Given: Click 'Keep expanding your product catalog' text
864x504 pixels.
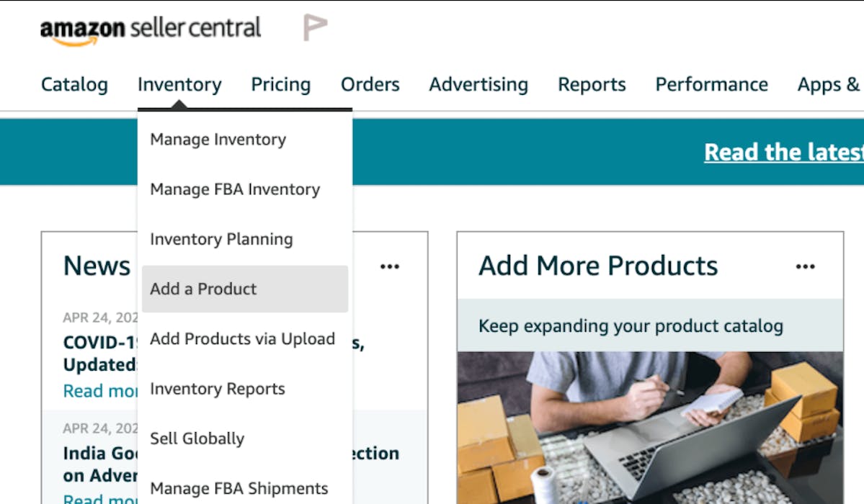Looking at the screenshot, I should 631,326.
